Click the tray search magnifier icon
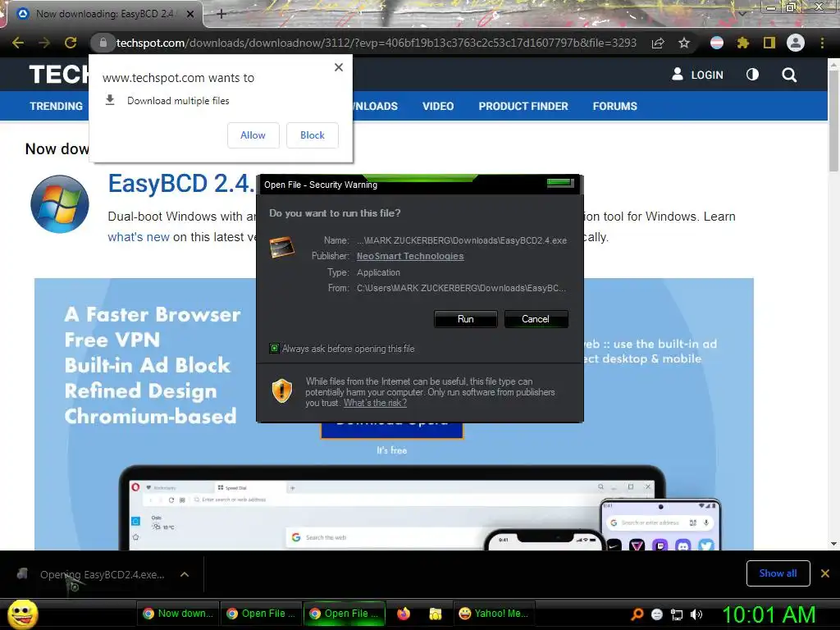The image size is (840, 630). (637, 614)
